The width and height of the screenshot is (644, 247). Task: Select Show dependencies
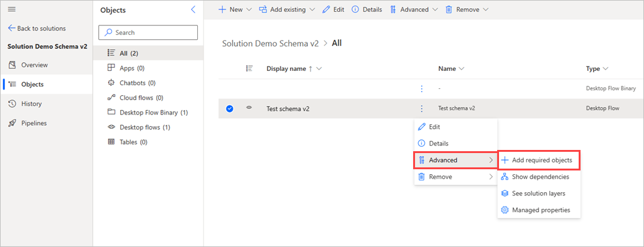538,177
